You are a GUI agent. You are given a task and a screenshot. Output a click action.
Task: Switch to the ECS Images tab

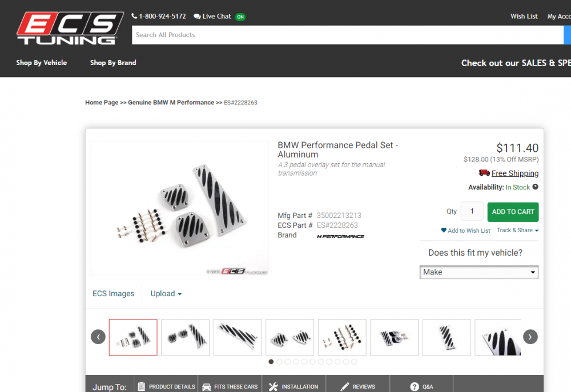[113, 293]
